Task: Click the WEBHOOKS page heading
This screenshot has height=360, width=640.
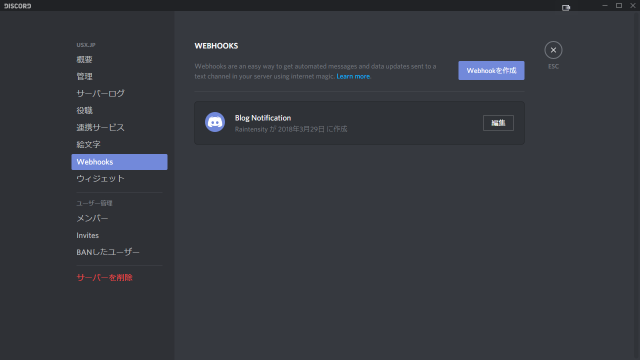Action: coord(216,46)
